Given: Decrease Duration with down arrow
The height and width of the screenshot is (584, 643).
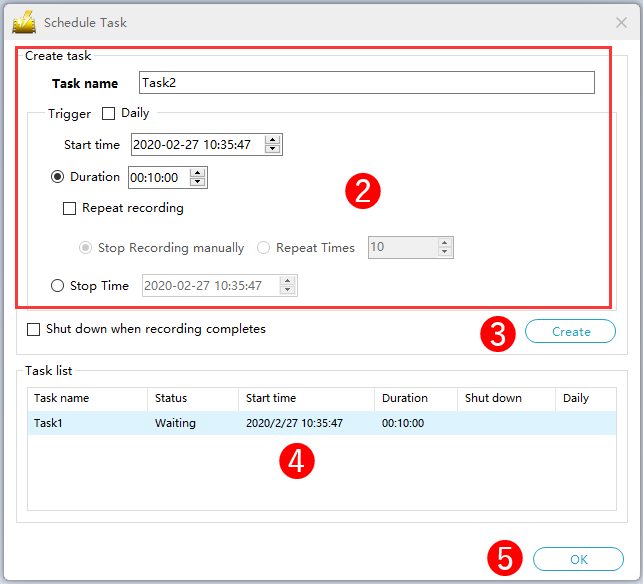Looking at the screenshot, I should pos(198,182).
